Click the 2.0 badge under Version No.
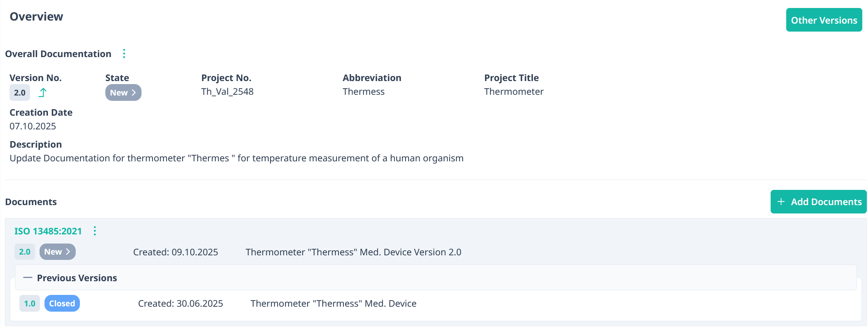This screenshot has height=328, width=868. coord(20,92)
